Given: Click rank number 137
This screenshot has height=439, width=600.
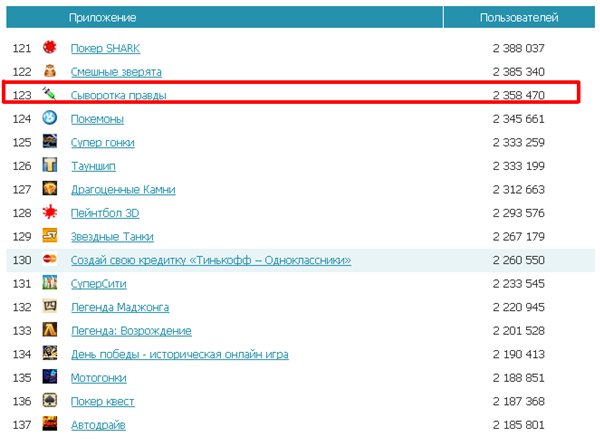Looking at the screenshot, I should [x=22, y=425].
